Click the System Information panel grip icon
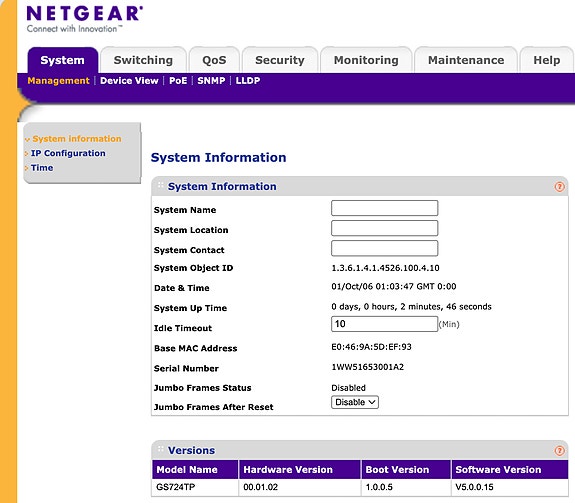Image resolution: width=575 pixels, height=503 pixels. click(160, 185)
